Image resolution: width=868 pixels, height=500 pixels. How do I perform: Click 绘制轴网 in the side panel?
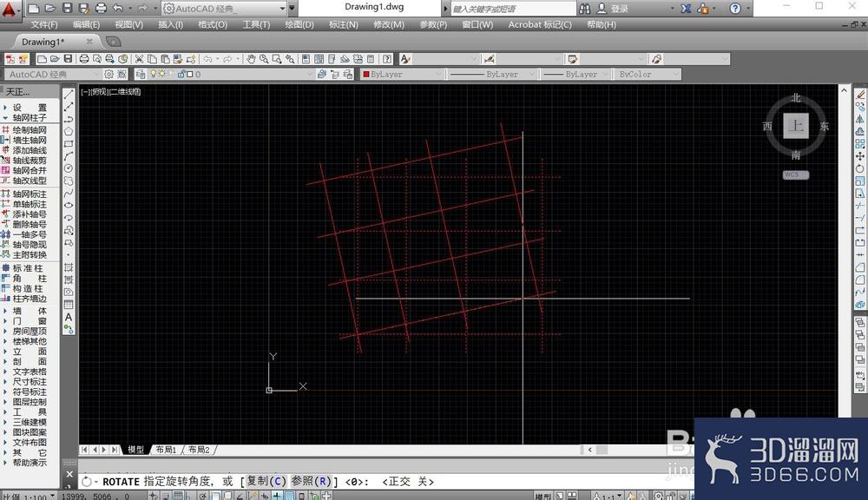(30, 129)
